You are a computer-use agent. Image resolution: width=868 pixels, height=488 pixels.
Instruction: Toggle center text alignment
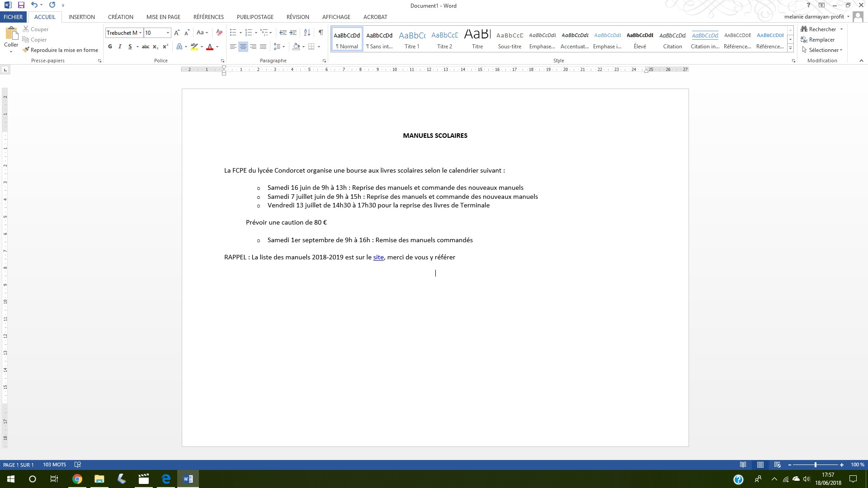click(x=243, y=47)
